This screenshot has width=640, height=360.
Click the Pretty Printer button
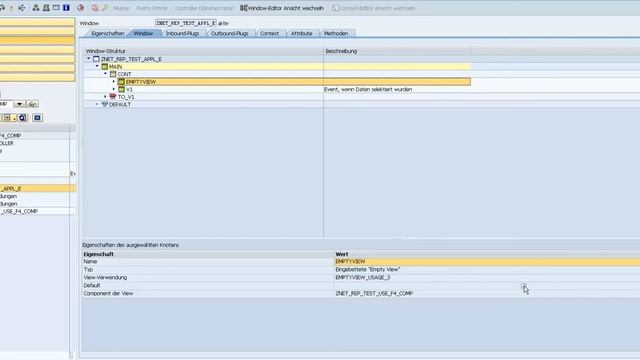152,8
